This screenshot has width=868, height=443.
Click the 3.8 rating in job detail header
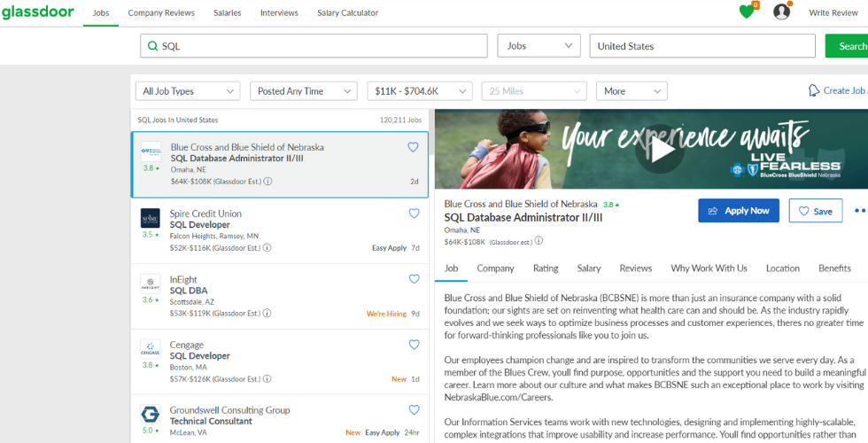tap(611, 205)
